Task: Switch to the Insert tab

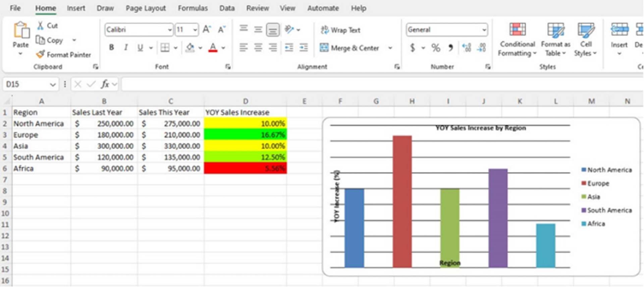Action: coord(76,8)
